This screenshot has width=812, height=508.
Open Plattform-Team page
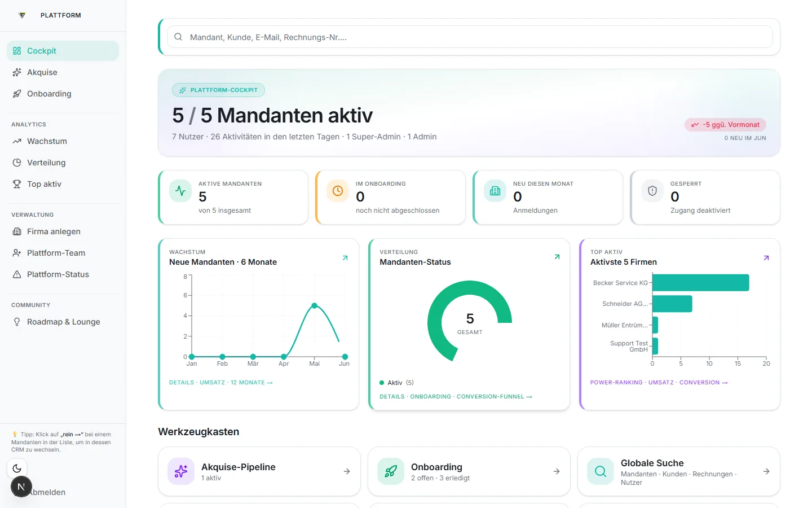point(63,253)
